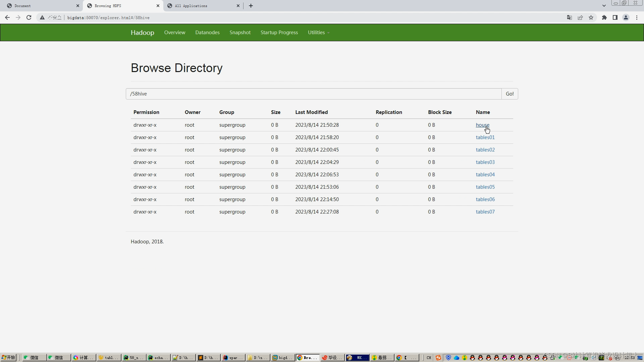644x362 pixels.
Task: Expand the tab search chevron
Action: (604, 6)
